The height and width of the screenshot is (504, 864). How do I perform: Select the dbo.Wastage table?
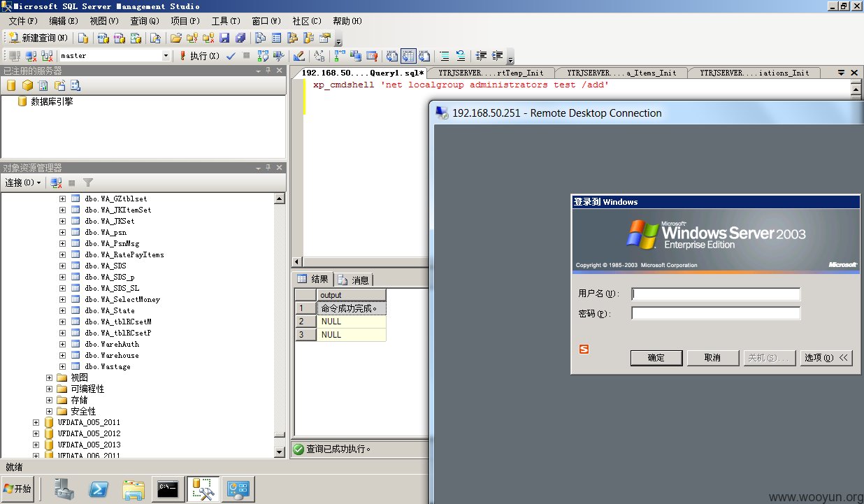[x=108, y=366]
